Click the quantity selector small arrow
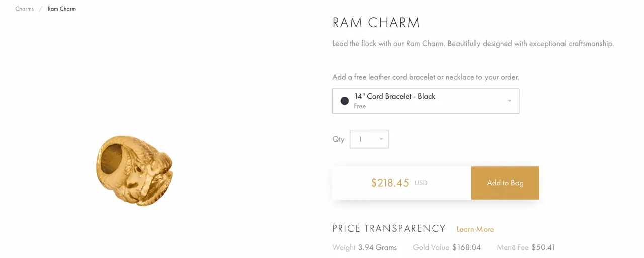 click(381, 139)
